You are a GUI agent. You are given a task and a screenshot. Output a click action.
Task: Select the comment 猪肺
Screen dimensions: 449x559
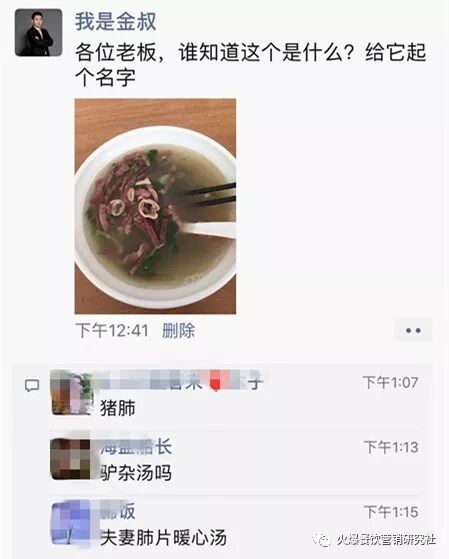[x=118, y=408]
